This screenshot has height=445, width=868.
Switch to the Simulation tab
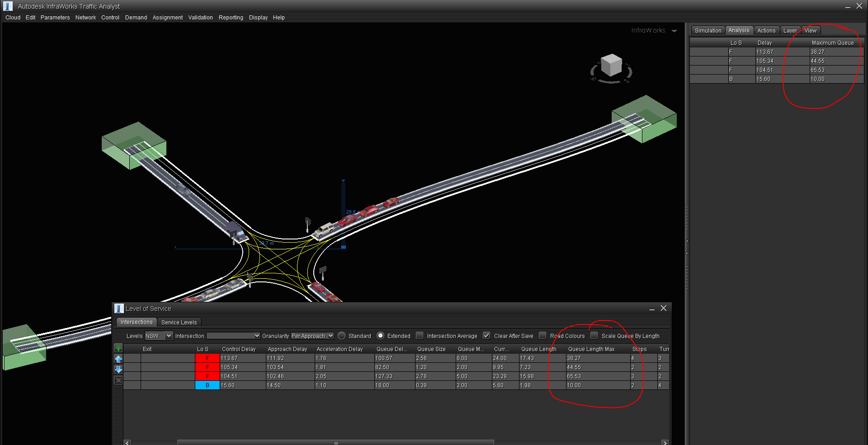(x=708, y=30)
